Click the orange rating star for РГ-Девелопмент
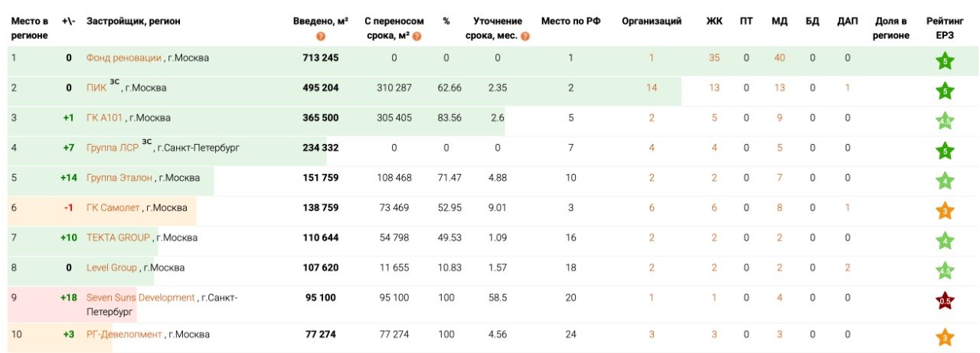The width and height of the screenshot is (980, 353). click(x=945, y=337)
